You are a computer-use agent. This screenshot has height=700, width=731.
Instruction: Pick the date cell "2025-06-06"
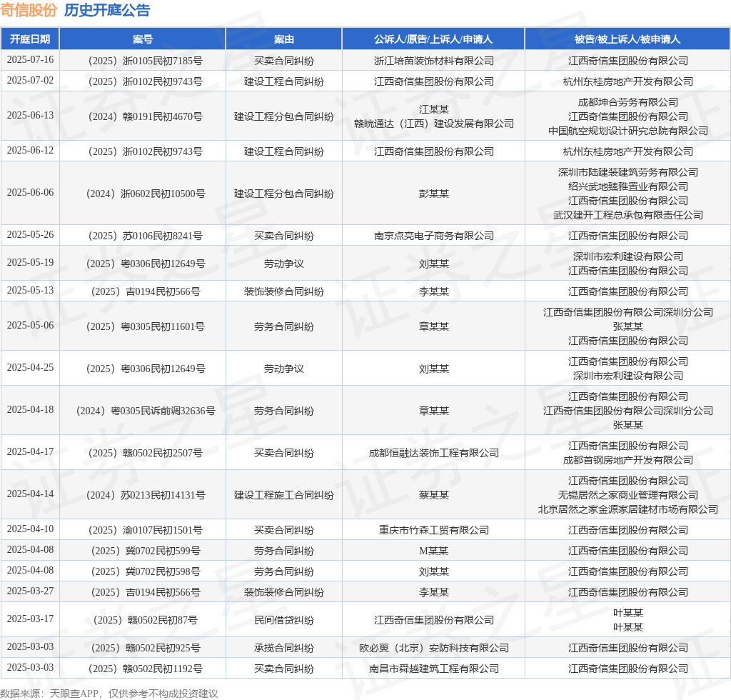[30, 192]
